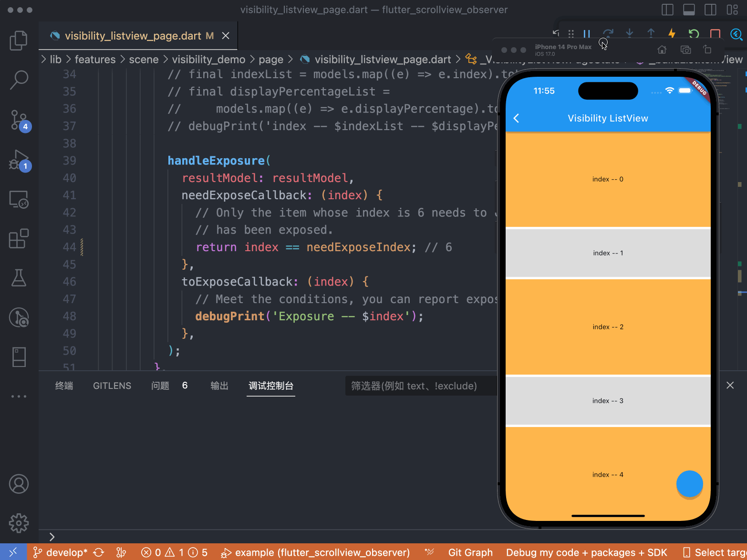Click the debug console prompt chevron
Image resolution: width=747 pixels, height=560 pixels.
click(x=52, y=537)
